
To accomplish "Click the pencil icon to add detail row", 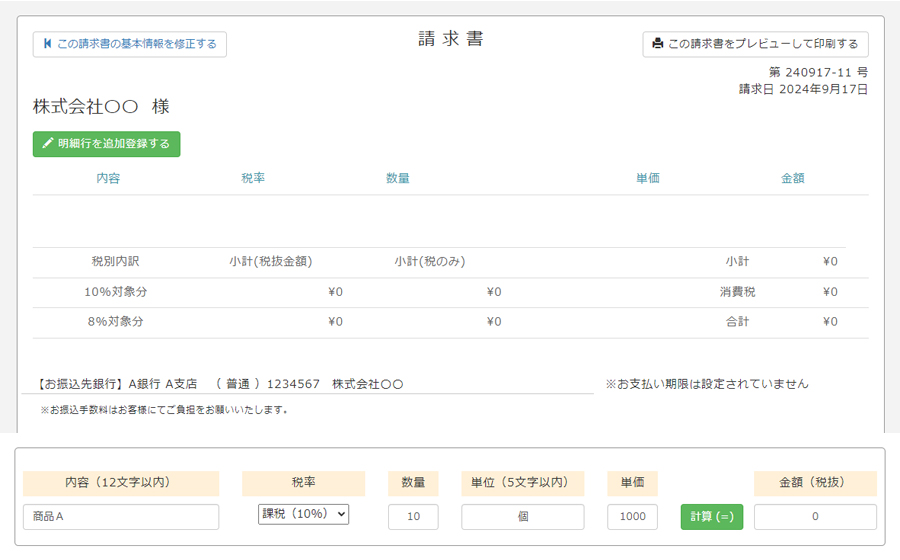I will point(47,144).
